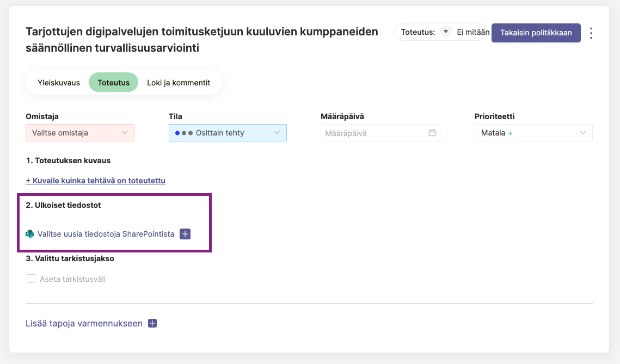Image resolution: width=620 pixels, height=364 pixels.
Task: Click Lisää tapoja varmennukseen link
Action: [84, 323]
